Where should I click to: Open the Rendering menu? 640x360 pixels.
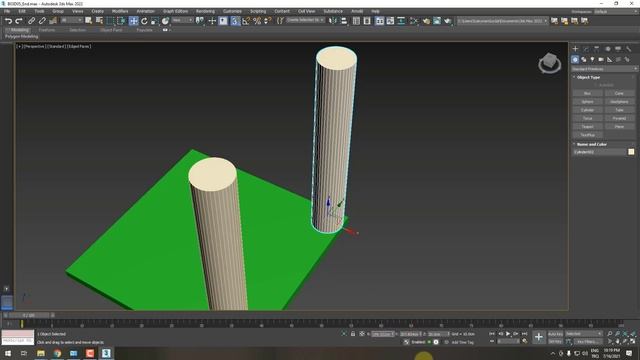[x=205, y=11]
